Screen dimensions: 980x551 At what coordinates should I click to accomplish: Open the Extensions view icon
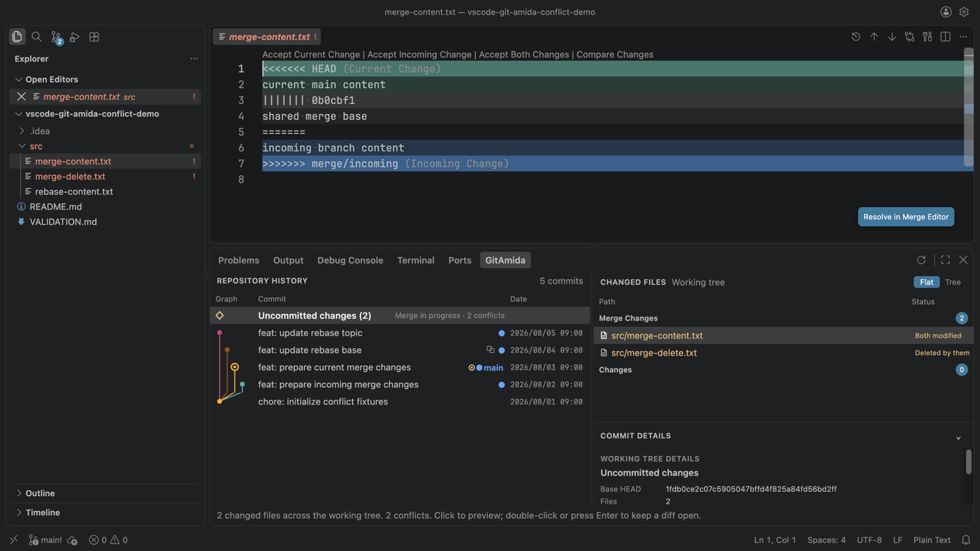point(94,36)
